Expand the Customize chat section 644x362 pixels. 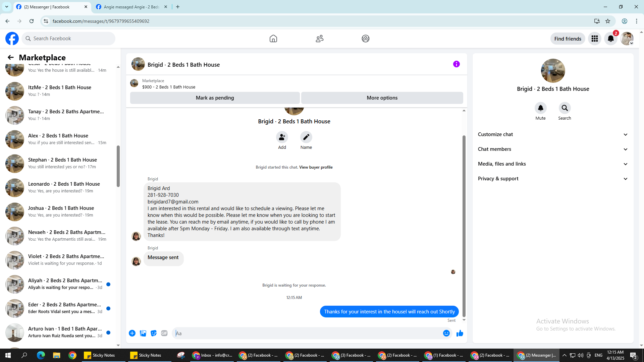pos(553,134)
